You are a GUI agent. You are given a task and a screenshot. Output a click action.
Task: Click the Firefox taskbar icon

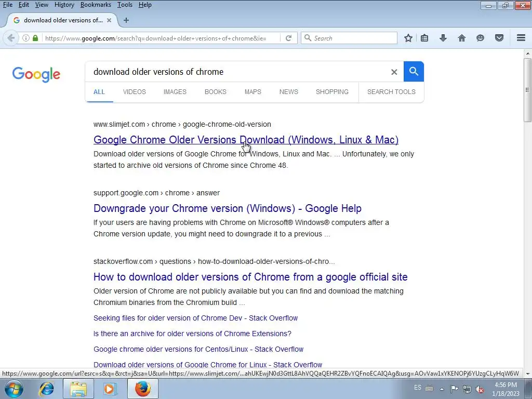point(143,389)
